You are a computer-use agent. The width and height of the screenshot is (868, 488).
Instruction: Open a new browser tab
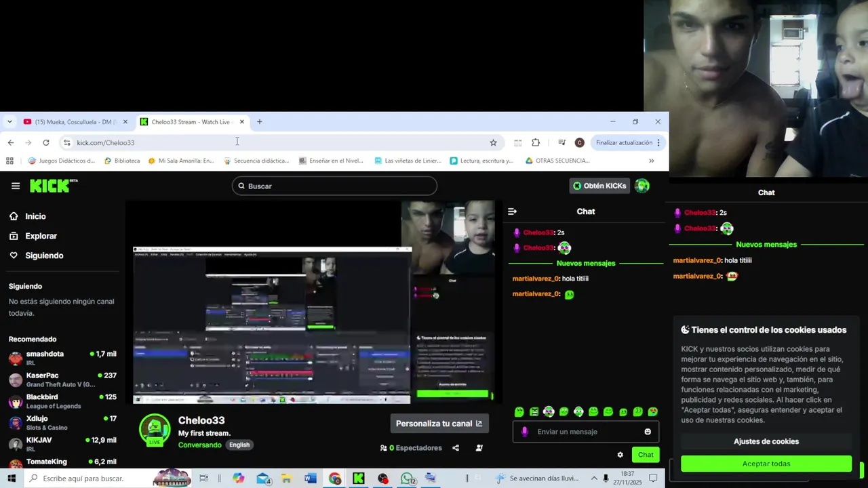[259, 122]
